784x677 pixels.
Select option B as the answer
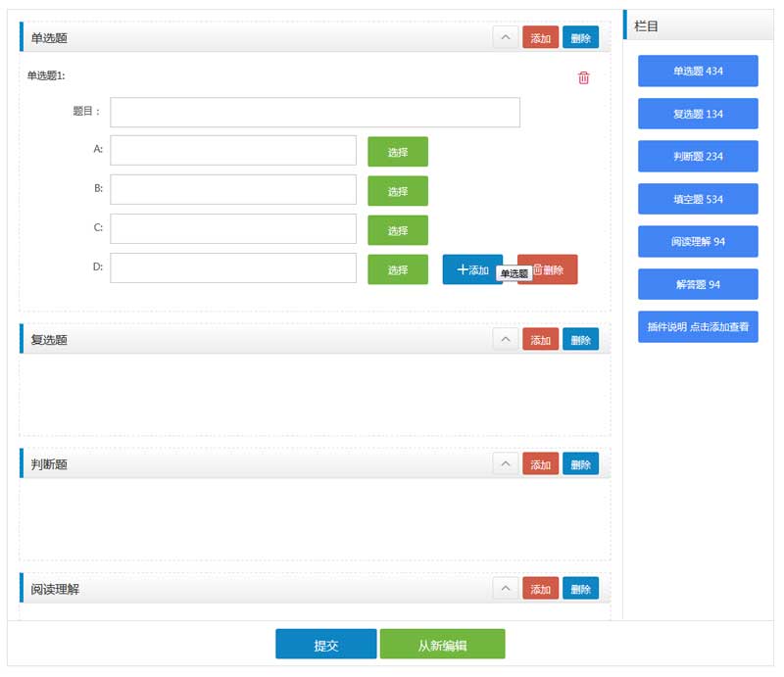(397, 191)
